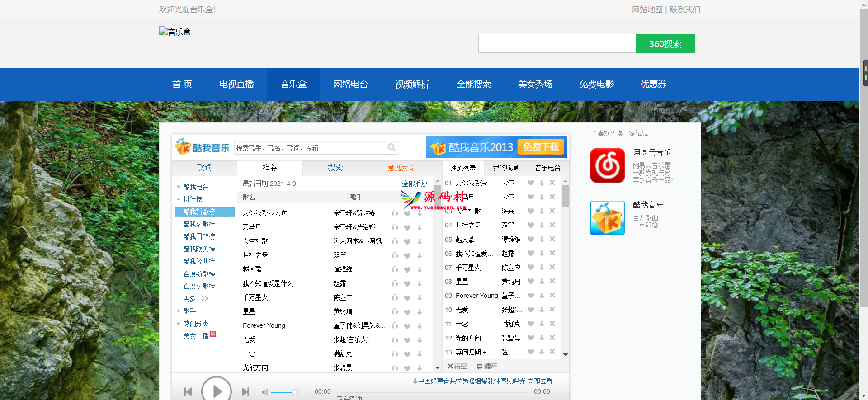Download playlist item 09 Forever Young
This screenshot has width=868, height=400.
pos(542,296)
